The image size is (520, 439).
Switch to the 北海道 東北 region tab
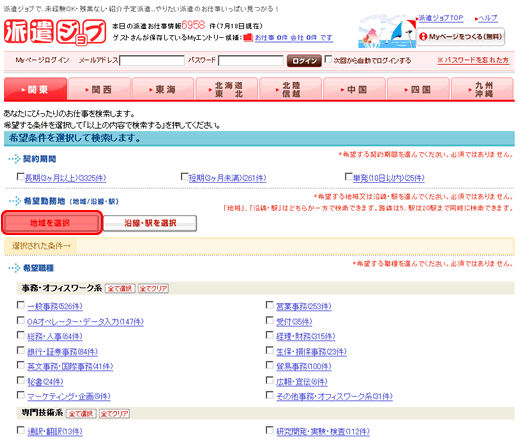click(x=227, y=89)
